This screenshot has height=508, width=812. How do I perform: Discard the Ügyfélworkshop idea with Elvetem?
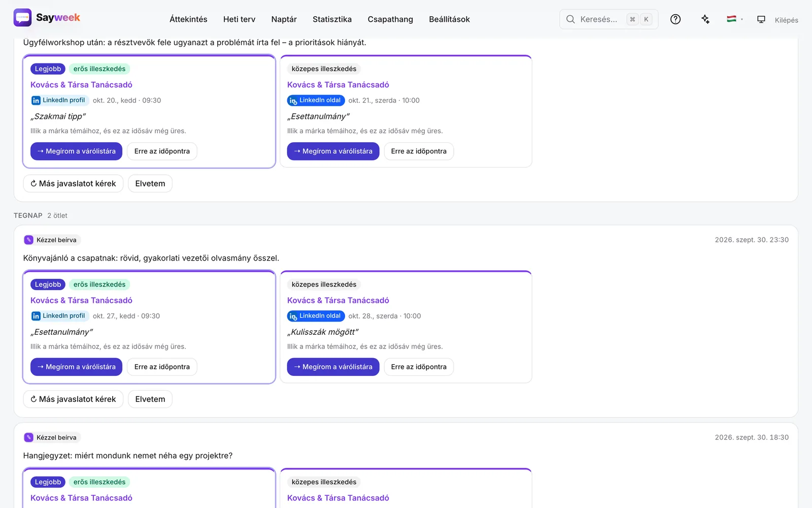pos(150,183)
